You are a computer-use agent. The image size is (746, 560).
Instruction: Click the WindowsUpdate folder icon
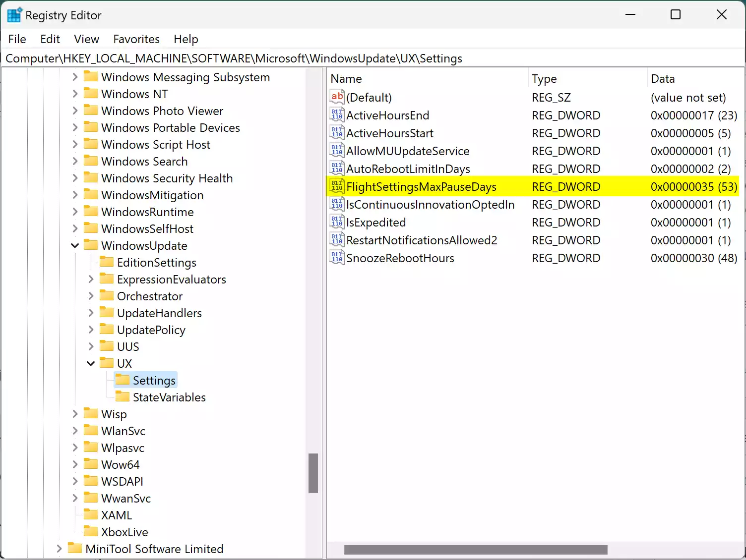[91, 245]
